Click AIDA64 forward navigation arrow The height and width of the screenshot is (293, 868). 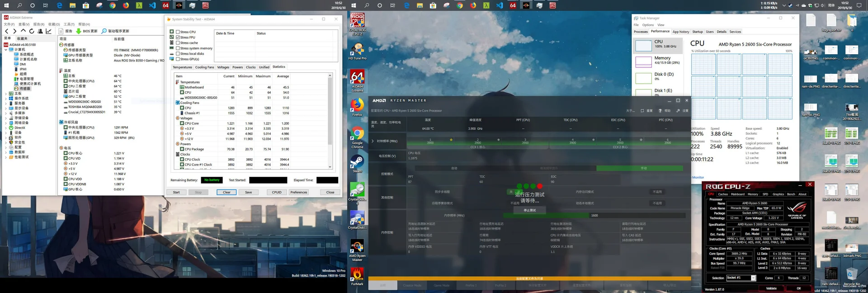14,31
